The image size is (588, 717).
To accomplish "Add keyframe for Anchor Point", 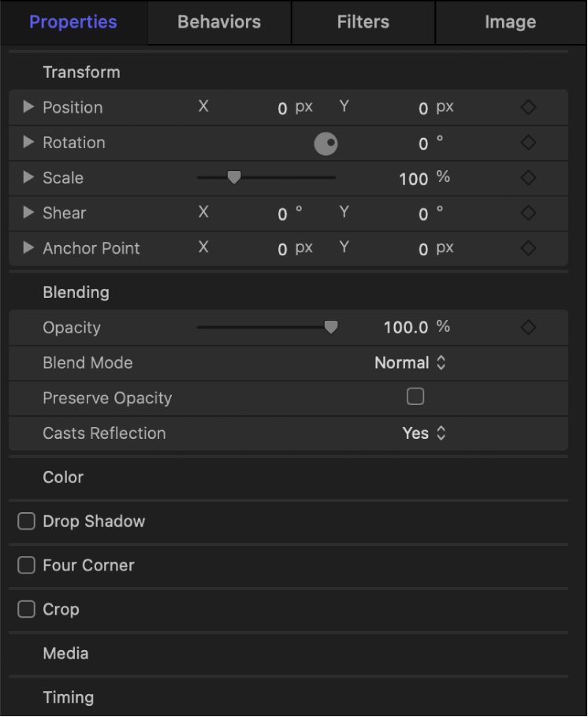I will tap(527, 248).
